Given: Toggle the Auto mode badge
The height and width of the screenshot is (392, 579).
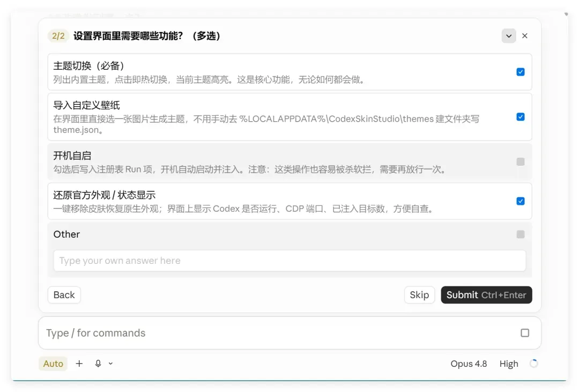Looking at the screenshot, I should click(x=53, y=364).
